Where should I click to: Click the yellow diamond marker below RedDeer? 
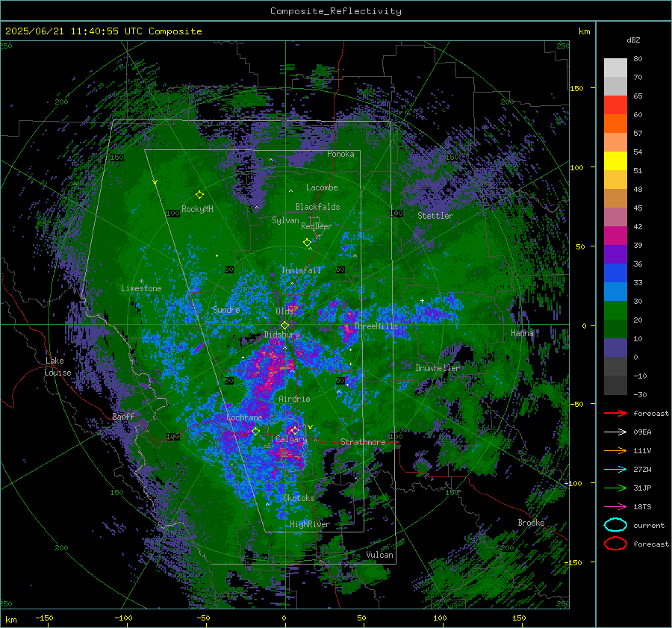point(307,243)
